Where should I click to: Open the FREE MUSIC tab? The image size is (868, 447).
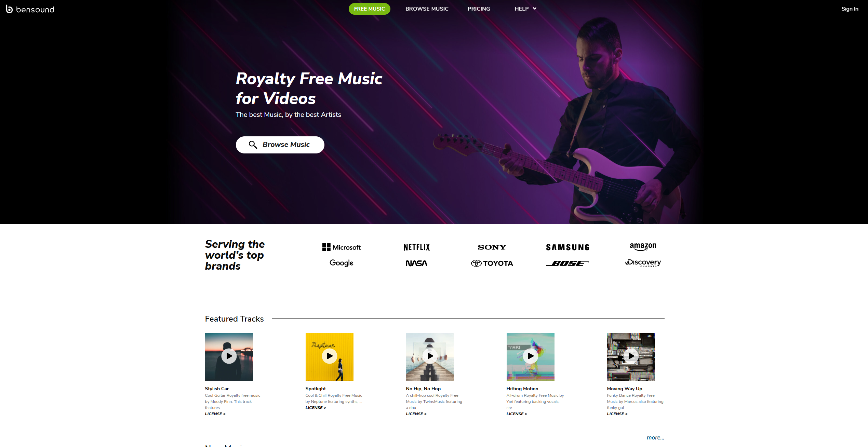[369, 9]
